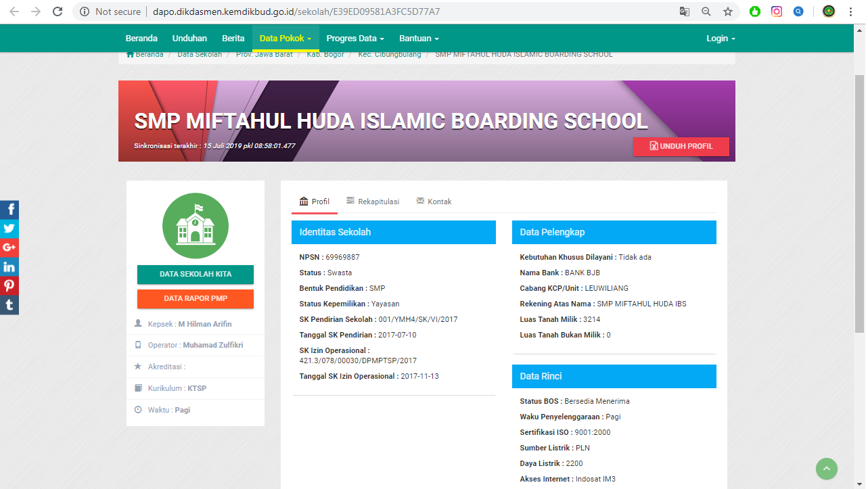Open the Progres Data dropdown
The height and width of the screenshot is (489, 868).
[355, 38]
